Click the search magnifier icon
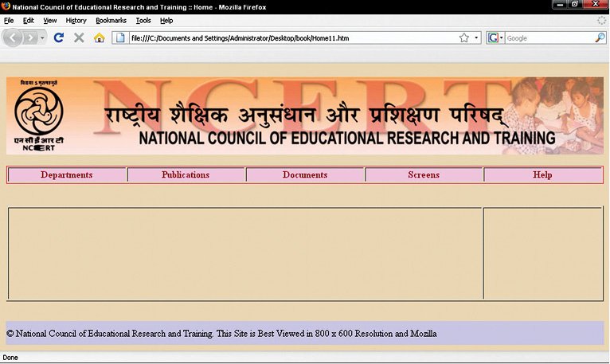 600,37
